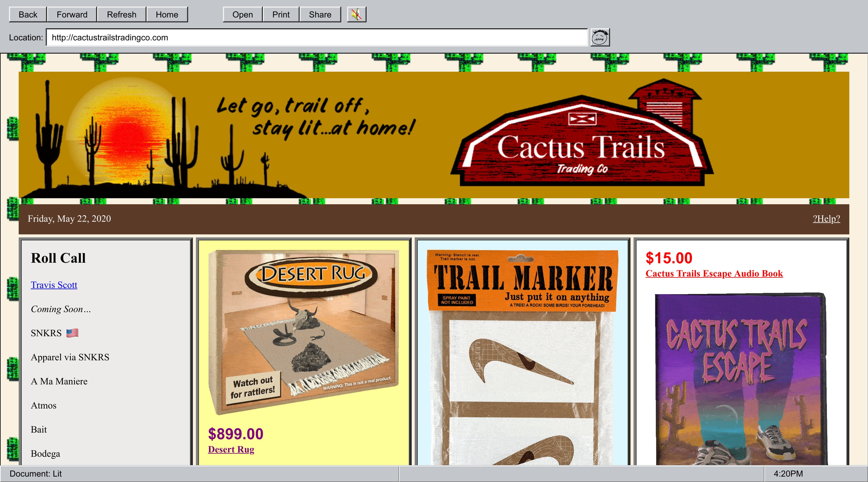Open the Desert Rug product image
The height and width of the screenshot is (482, 868).
[304, 331]
